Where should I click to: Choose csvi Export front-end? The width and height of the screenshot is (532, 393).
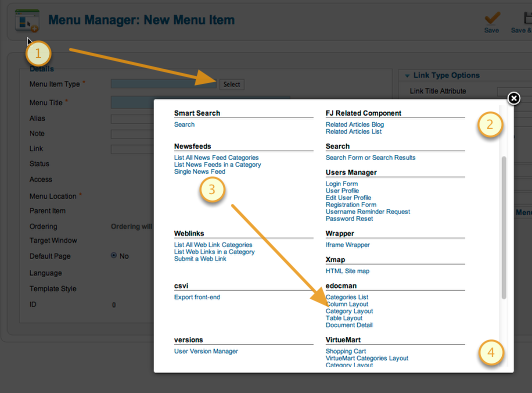[197, 297]
